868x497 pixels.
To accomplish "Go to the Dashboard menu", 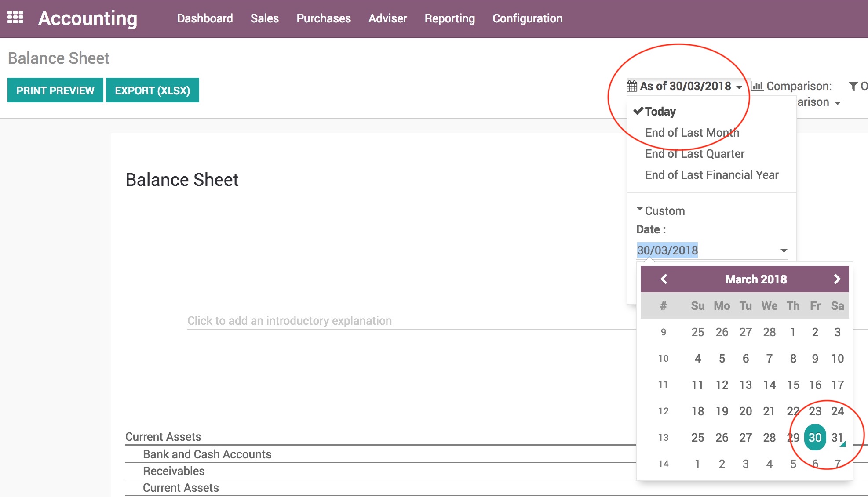I will pos(205,18).
